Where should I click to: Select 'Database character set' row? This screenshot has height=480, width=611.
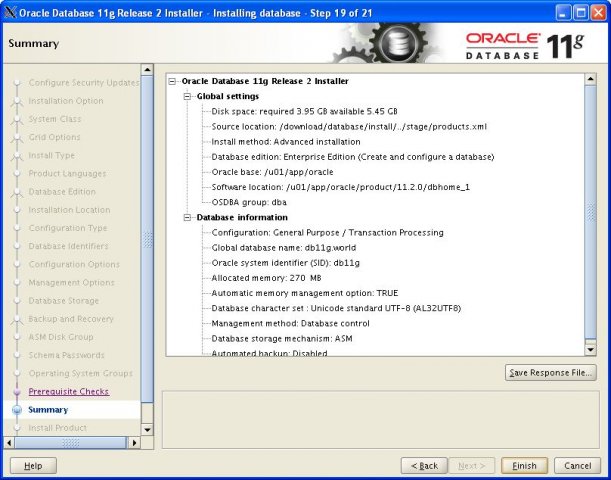pyautogui.click(x=336, y=308)
